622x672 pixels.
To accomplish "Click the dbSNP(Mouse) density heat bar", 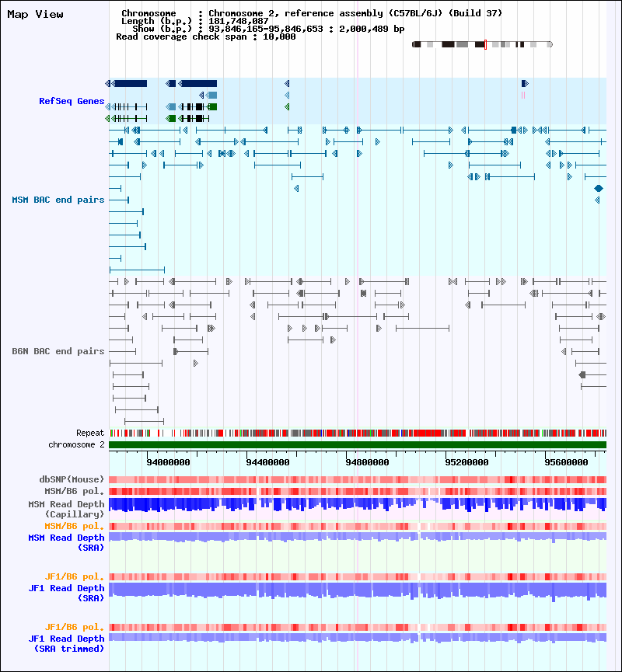I will click(x=358, y=479).
